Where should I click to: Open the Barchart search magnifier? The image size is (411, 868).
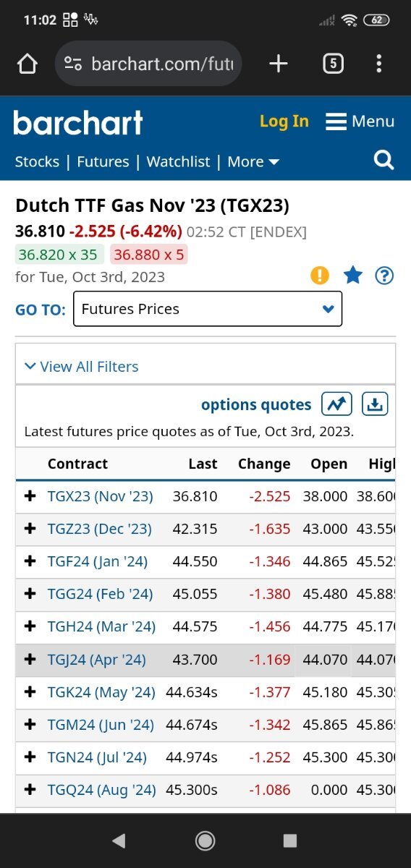(x=384, y=160)
